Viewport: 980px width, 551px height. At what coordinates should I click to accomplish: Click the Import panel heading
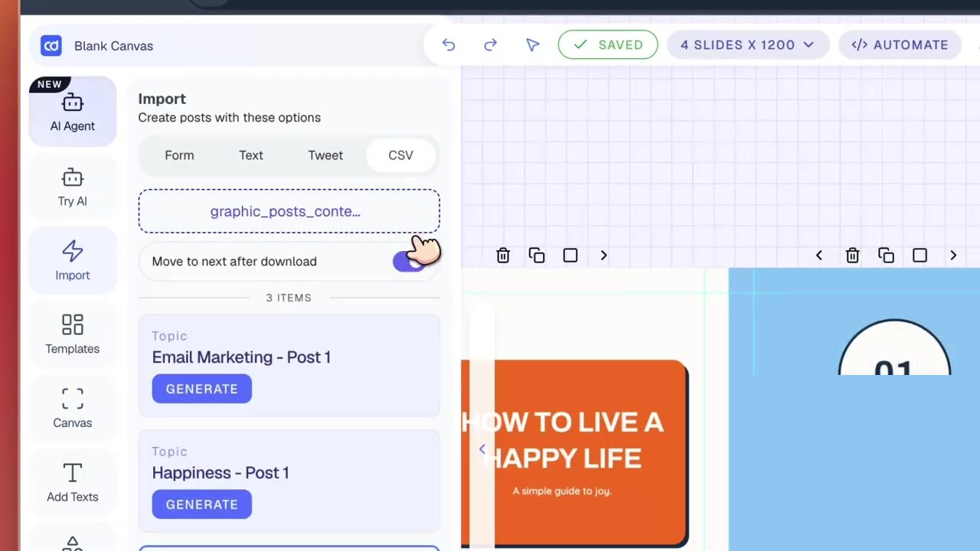[x=162, y=99]
